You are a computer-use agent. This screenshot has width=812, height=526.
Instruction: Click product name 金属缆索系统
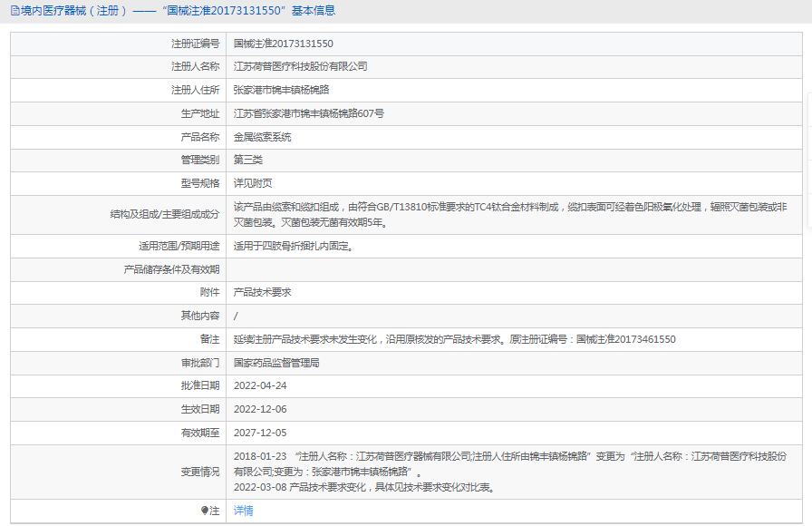pos(262,137)
